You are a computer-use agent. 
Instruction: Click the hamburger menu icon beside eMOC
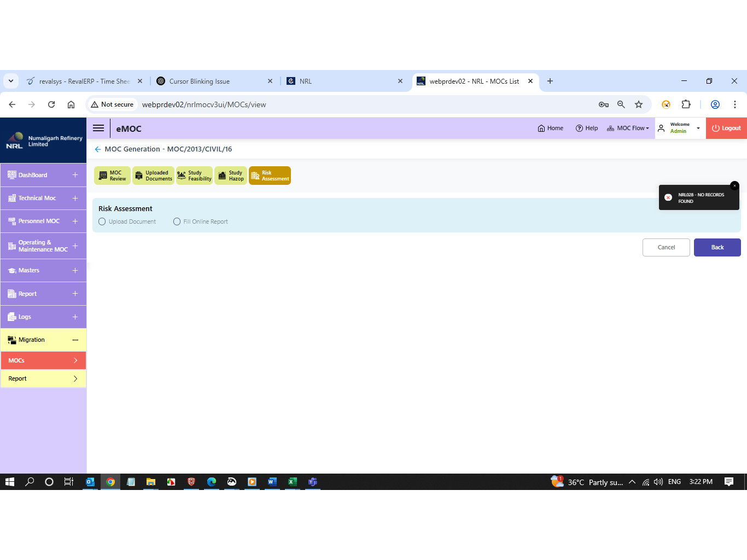click(98, 129)
